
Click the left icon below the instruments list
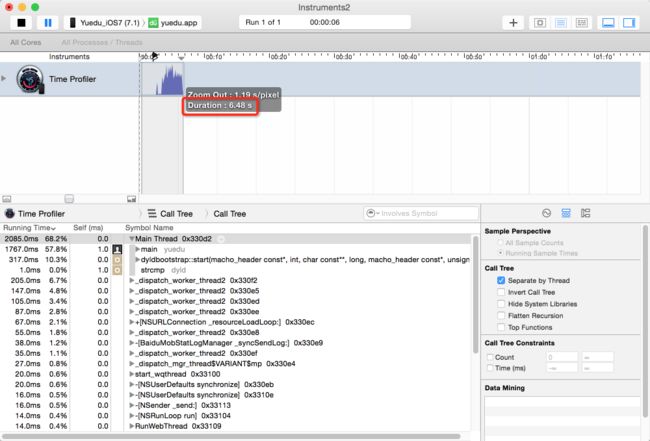7,199
